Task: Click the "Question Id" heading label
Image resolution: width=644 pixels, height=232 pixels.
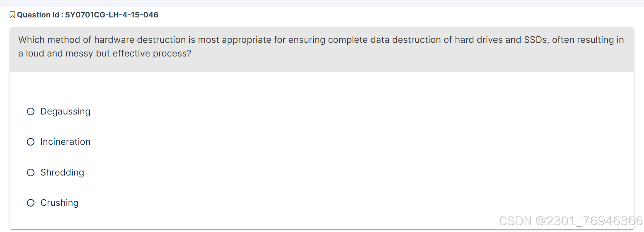Action: (38, 15)
